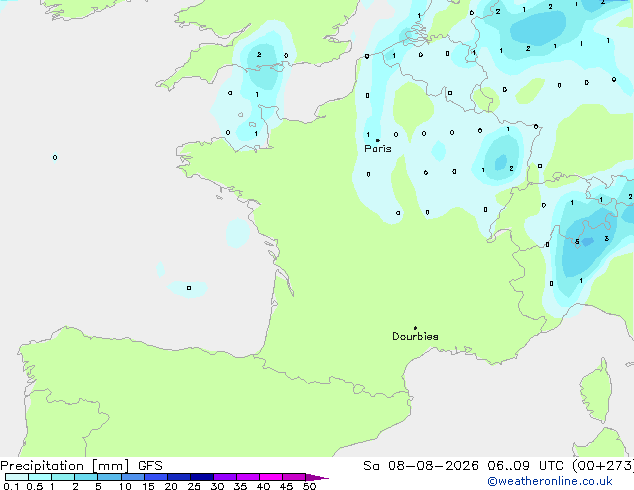Open the weatheronline.co.uk copyright link

550,481
